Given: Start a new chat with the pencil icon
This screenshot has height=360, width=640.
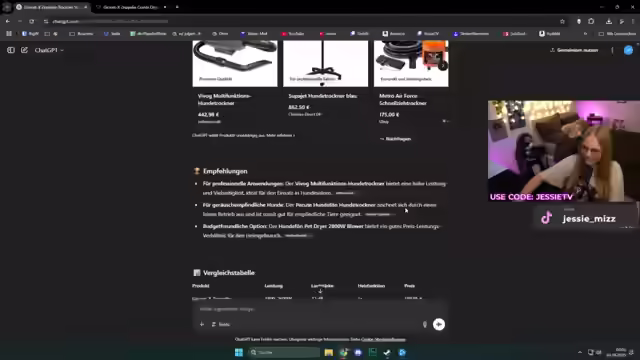Looking at the screenshot, I should click(24, 50).
